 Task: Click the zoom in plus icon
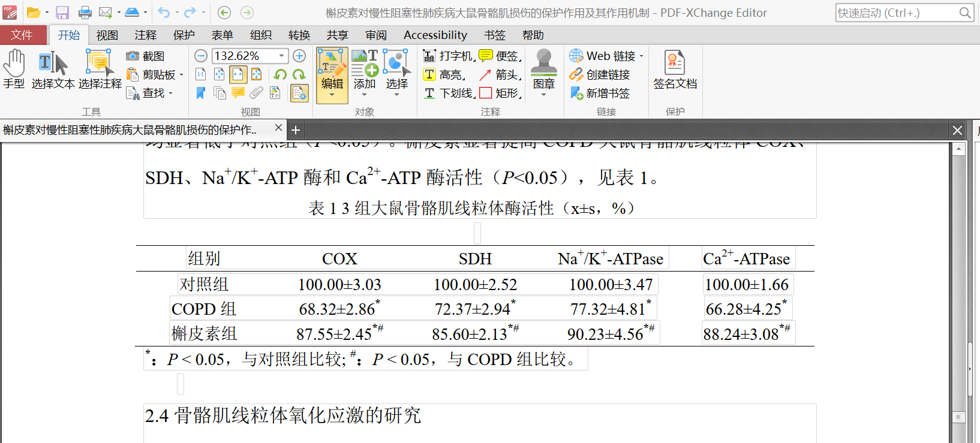point(299,56)
